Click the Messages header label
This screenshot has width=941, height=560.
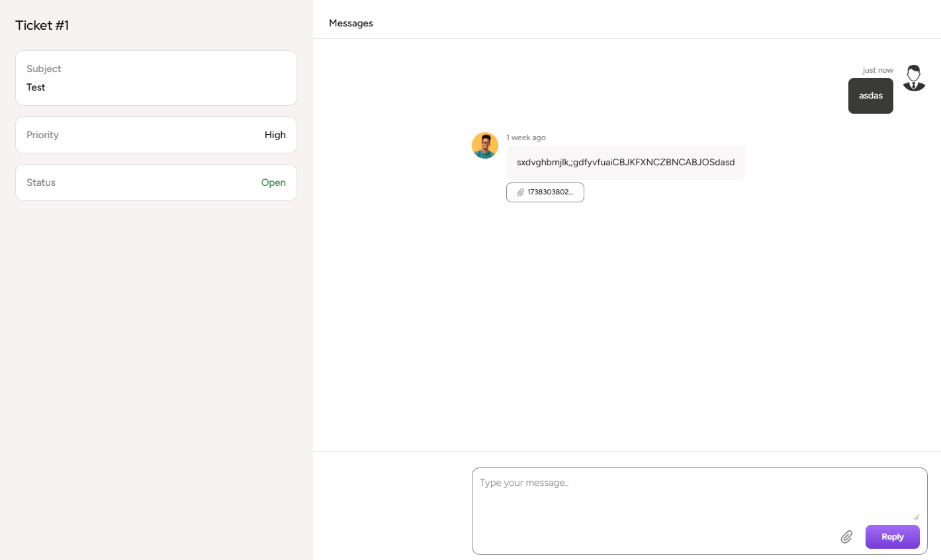pos(351,23)
